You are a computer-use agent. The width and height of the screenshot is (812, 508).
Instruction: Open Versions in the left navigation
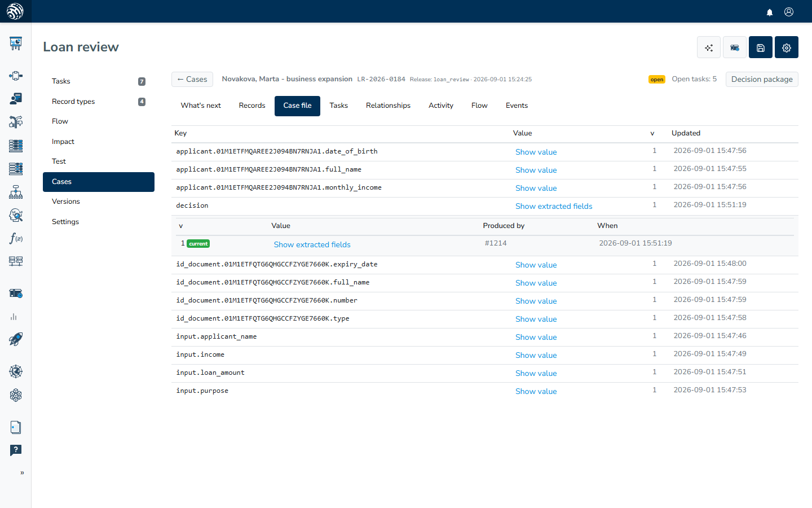(x=99, y=202)
